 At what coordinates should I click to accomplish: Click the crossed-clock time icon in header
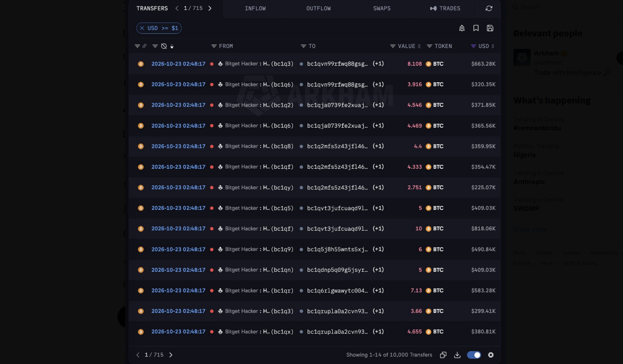click(x=164, y=46)
